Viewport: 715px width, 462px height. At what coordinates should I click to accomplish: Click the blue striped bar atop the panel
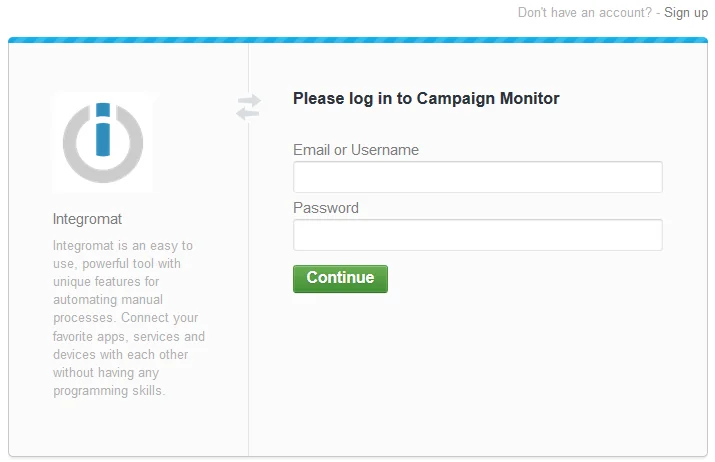358,40
